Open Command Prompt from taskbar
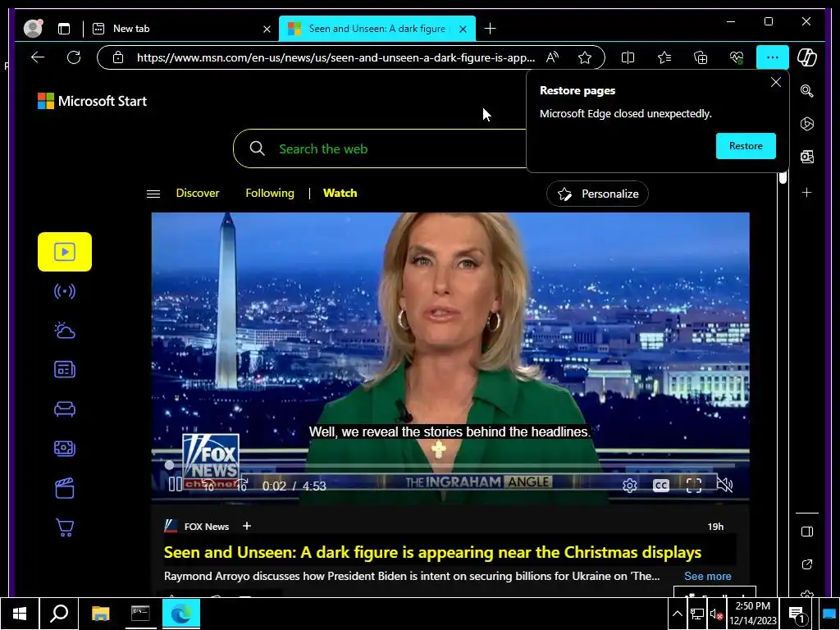The image size is (840, 630). 140,614
